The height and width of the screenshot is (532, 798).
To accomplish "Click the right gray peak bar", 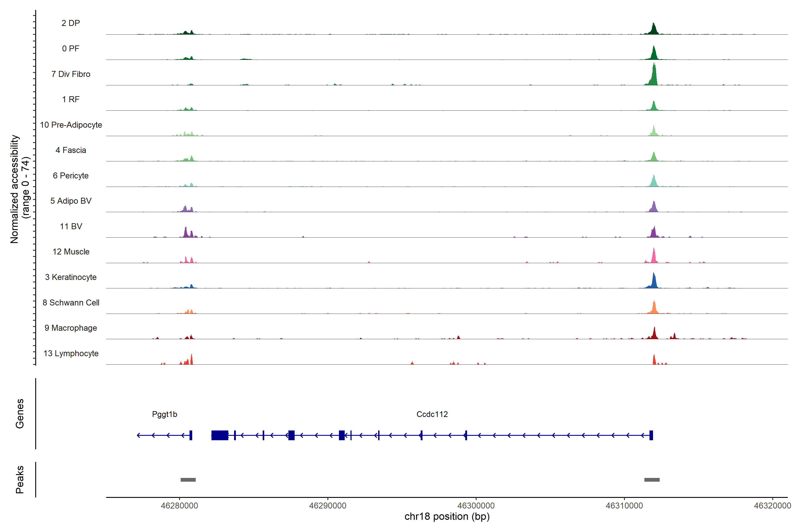I will pos(652,479).
